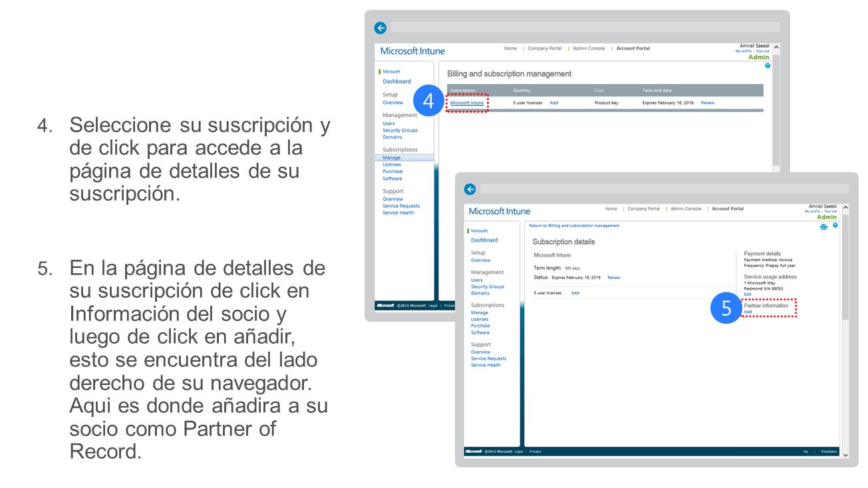The image size is (868, 488).
Task: Open Manage in Subscription details sidebar
Action: coord(480,312)
